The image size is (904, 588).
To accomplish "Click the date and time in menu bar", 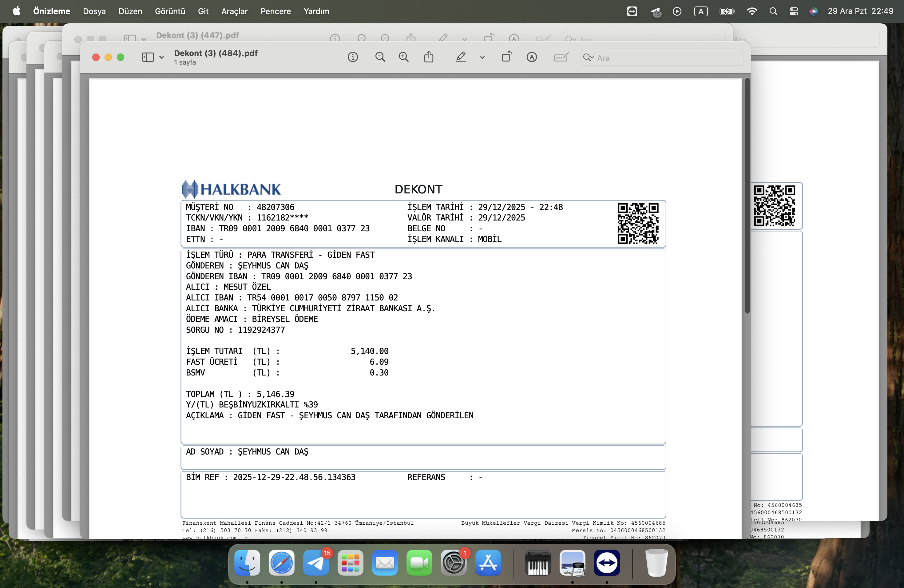I will 861,11.
